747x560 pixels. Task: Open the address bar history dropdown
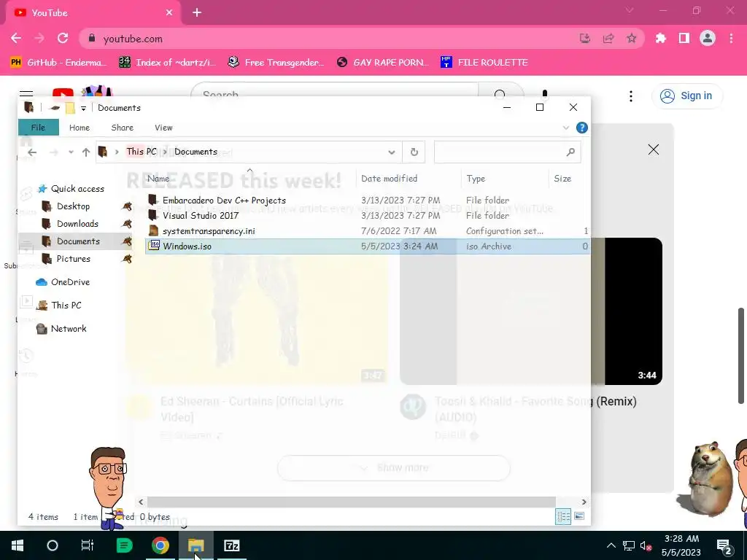pos(392,152)
